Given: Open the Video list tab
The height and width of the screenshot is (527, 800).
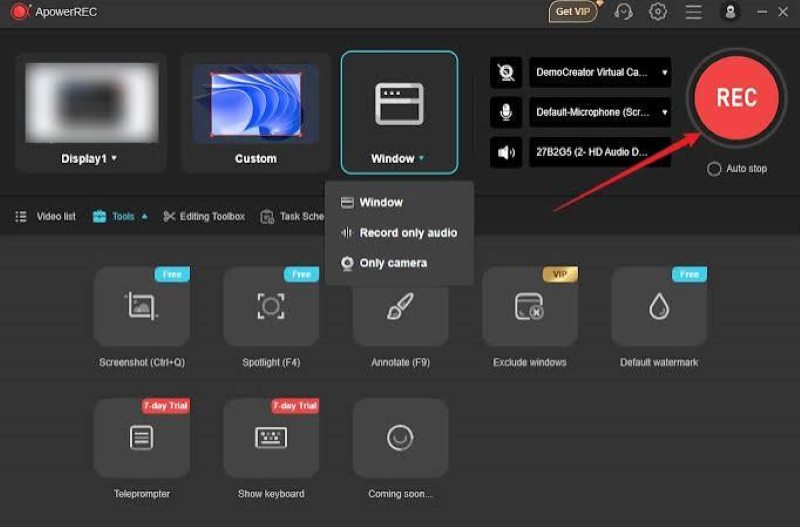Looking at the screenshot, I should coord(45,216).
